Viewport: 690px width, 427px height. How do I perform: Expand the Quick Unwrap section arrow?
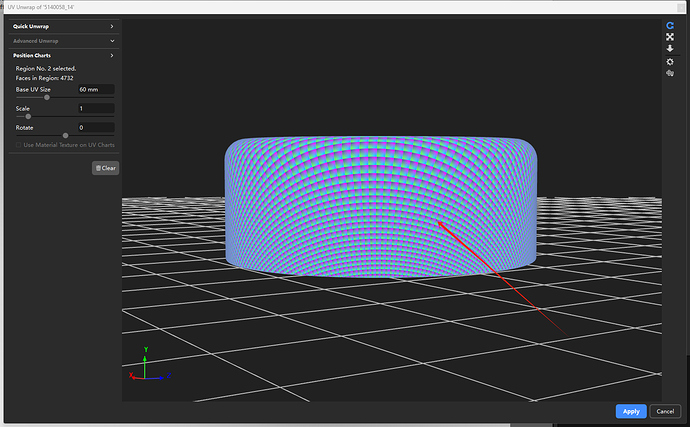[x=112, y=26]
